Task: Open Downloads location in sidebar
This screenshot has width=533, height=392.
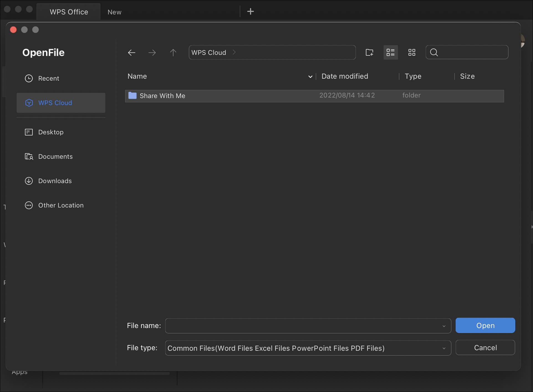Action: pos(55,181)
